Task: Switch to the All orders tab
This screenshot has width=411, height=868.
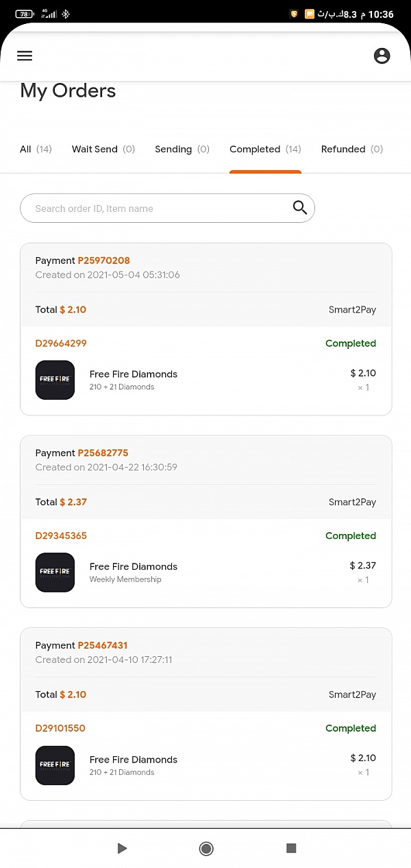Action: (x=36, y=149)
